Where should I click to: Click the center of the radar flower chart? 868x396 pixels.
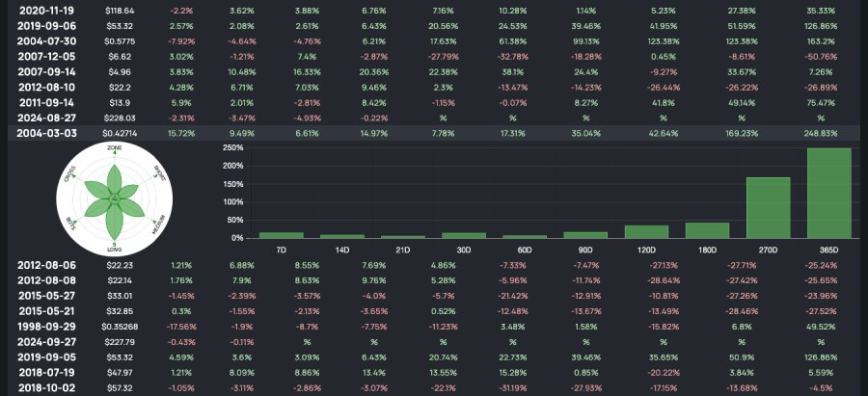coord(114,198)
